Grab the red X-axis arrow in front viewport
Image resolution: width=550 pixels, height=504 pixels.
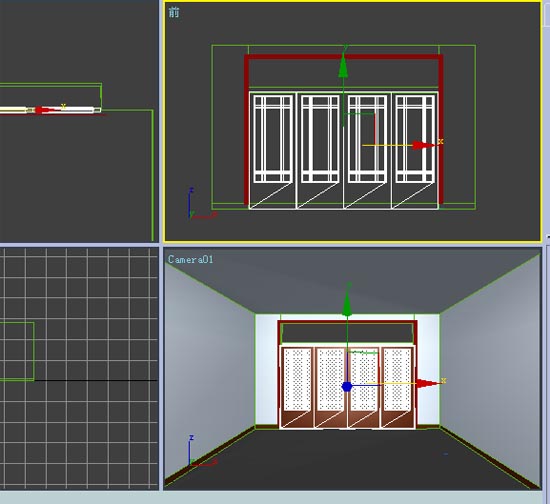(423, 145)
